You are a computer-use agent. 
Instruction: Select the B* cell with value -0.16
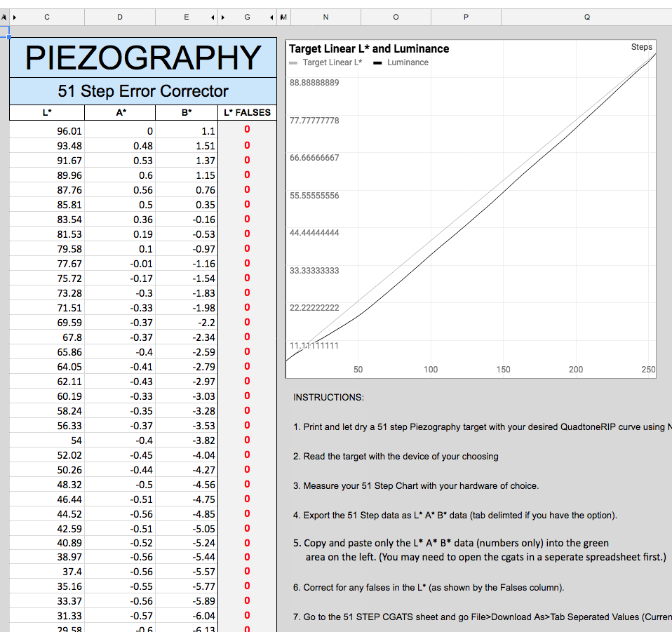coord(187,220)
